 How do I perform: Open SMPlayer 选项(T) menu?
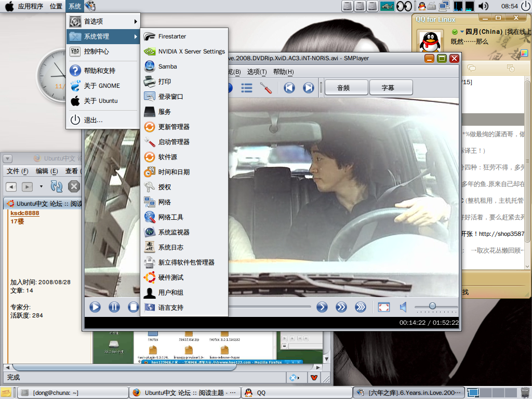(257, 72)
